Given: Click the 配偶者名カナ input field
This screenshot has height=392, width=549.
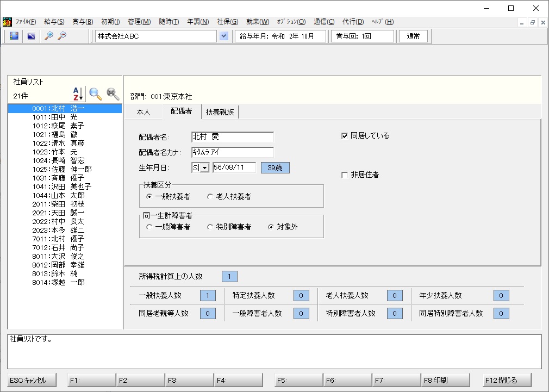Looking at the screenshot, I should pyautogui.click(x=233, y=152).
